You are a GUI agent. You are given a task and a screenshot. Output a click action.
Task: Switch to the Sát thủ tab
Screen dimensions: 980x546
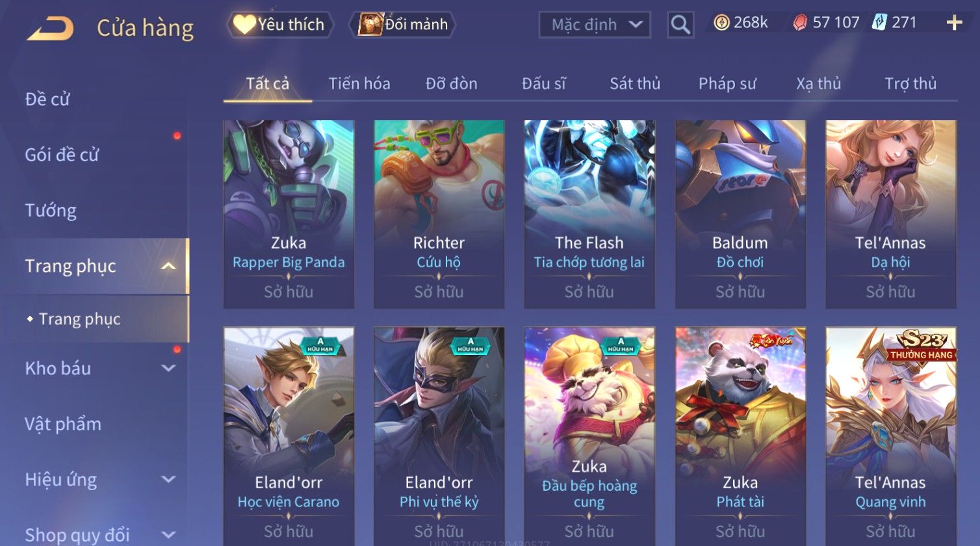[635, 84]
